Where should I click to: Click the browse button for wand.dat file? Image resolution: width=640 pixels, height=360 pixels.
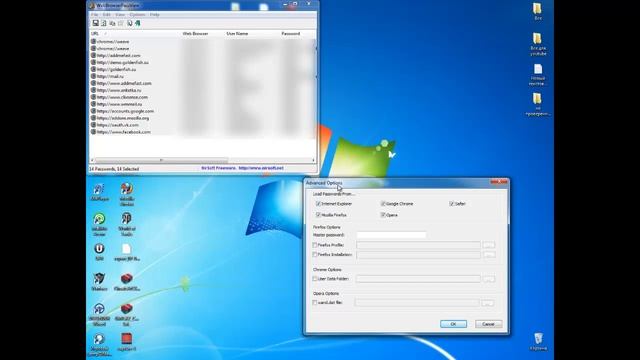[x=487, y=302]
